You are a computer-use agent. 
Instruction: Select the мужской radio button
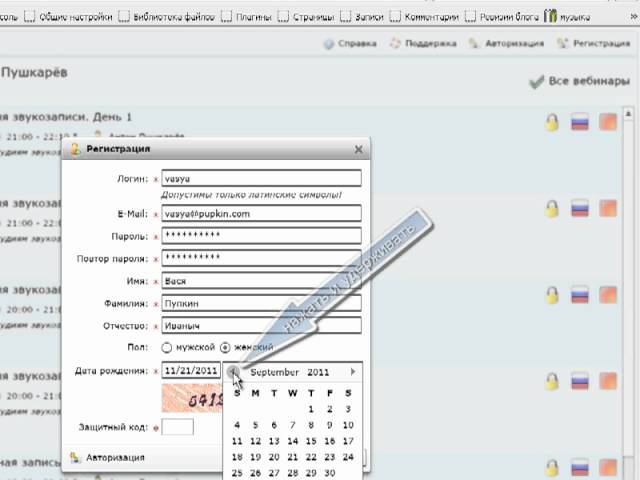(x=167, y=347)
